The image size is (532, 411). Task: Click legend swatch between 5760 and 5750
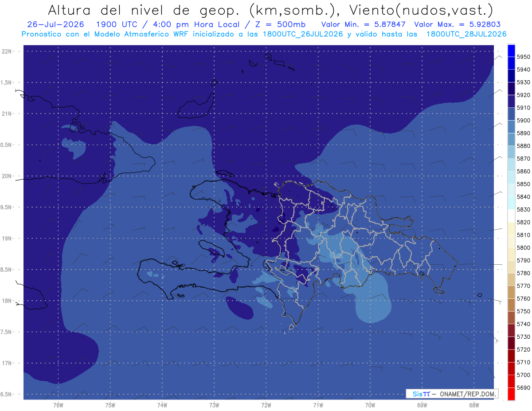point(511,305)
